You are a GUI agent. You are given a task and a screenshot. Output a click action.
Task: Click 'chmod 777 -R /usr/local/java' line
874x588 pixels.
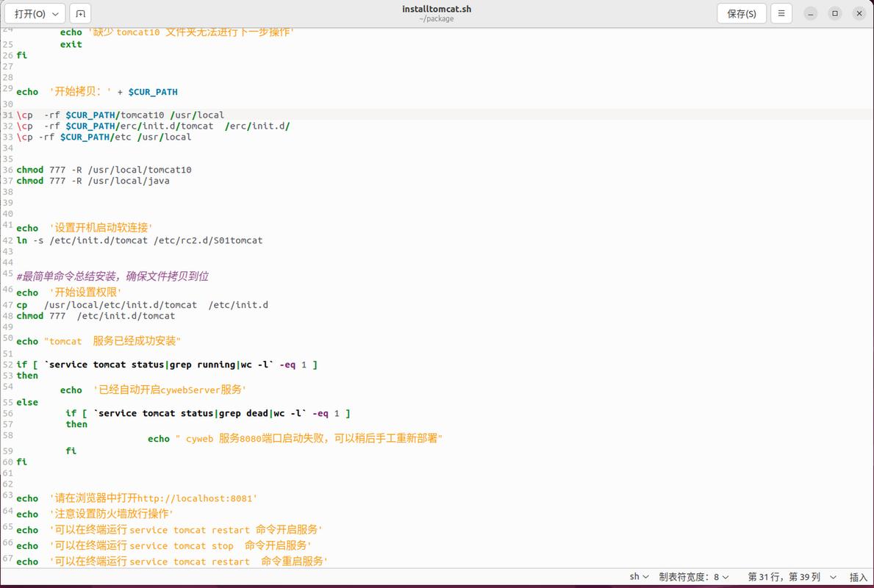pos(93,181)
